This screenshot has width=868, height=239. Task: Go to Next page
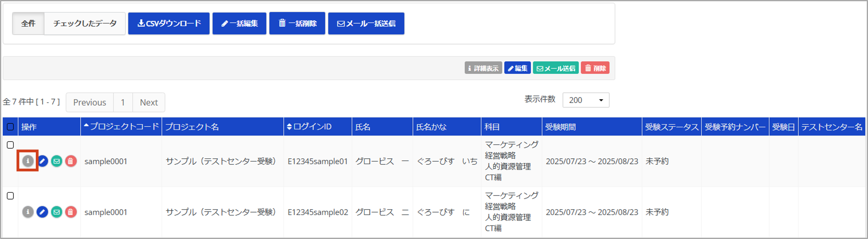149,102
